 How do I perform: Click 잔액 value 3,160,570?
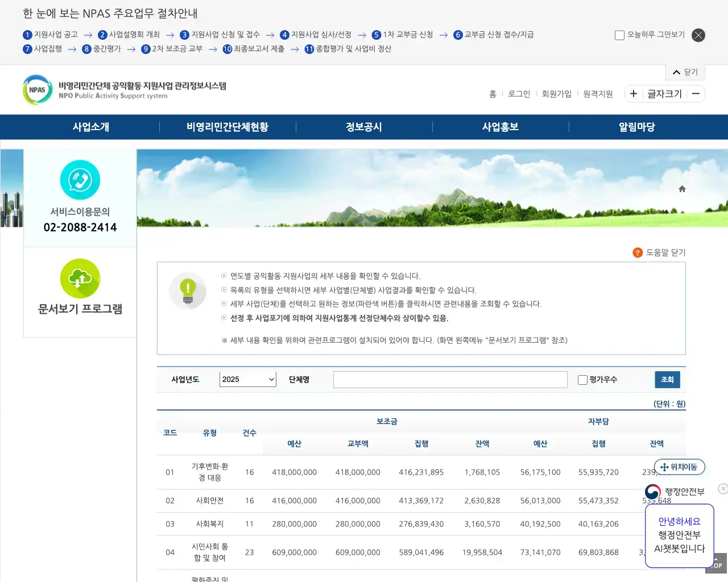coord(482,524)
